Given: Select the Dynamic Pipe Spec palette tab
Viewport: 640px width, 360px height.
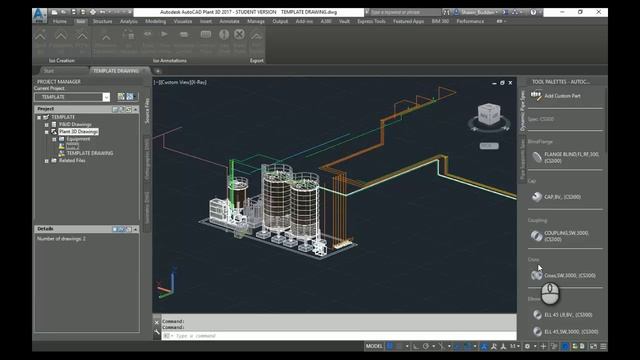Looking at the screenshot, I should pyautogui.click(x=522, y=110).
